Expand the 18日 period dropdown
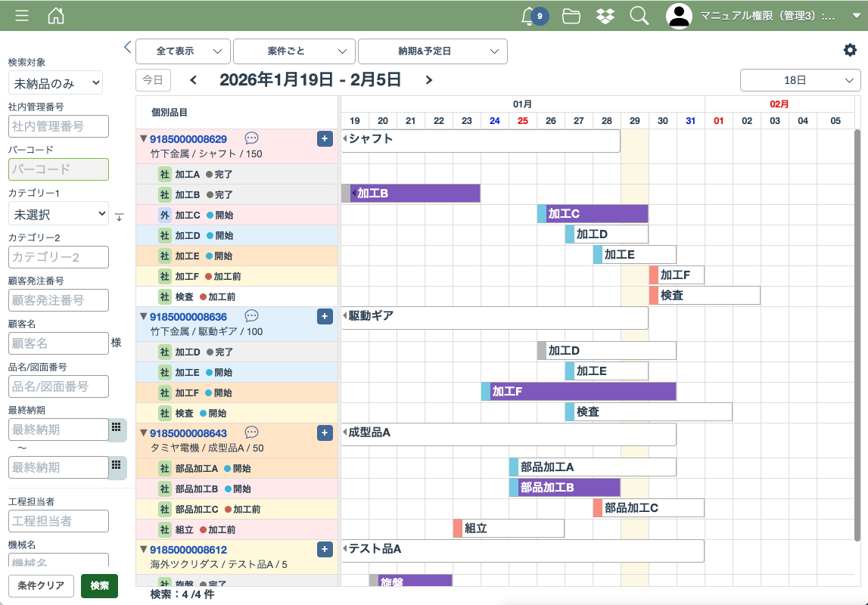The image size is (868, 605). click(x=800, y=80)
